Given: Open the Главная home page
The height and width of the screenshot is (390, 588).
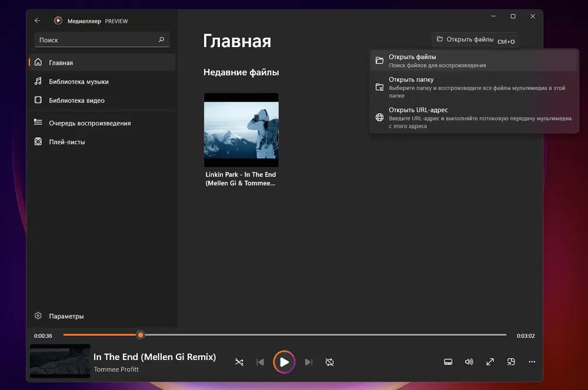Looking at the screenshot, I should (x=102, y=62).
